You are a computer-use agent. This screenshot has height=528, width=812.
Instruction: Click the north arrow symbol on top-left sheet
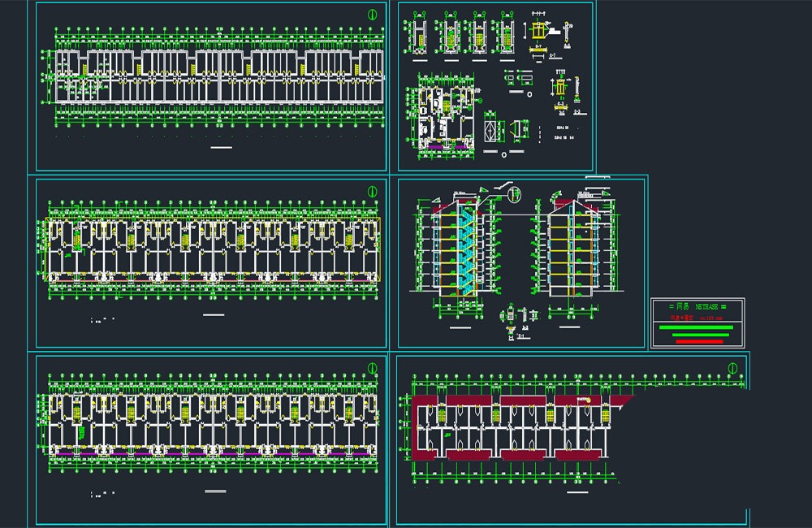tap(372, 15)
